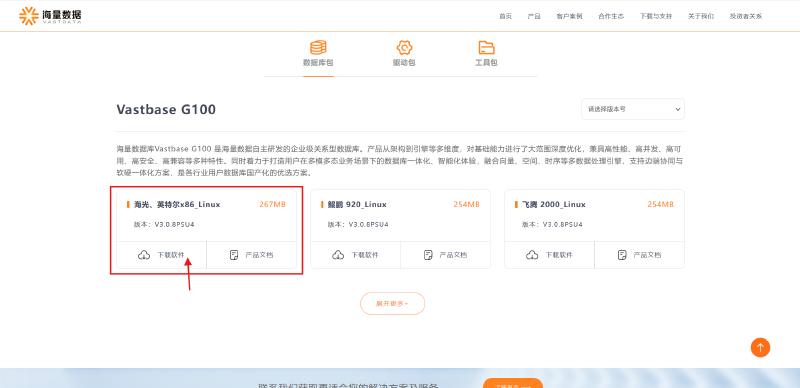800x388 pixels.
Task: Click the Vastbase G100 heading
Action: [166, 109]
